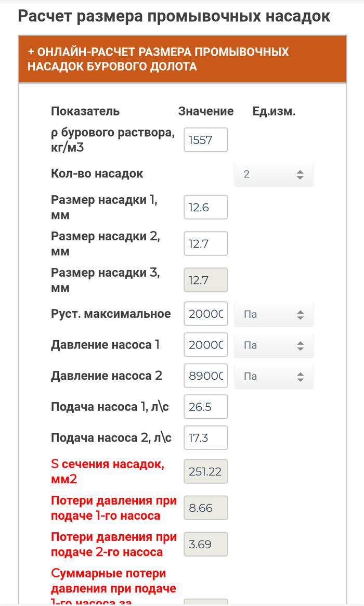Open max pressure units dropdown
Image resolution: width=364 pixels, height=606 pixels.
pyautogui.click(x=274, y=315)
